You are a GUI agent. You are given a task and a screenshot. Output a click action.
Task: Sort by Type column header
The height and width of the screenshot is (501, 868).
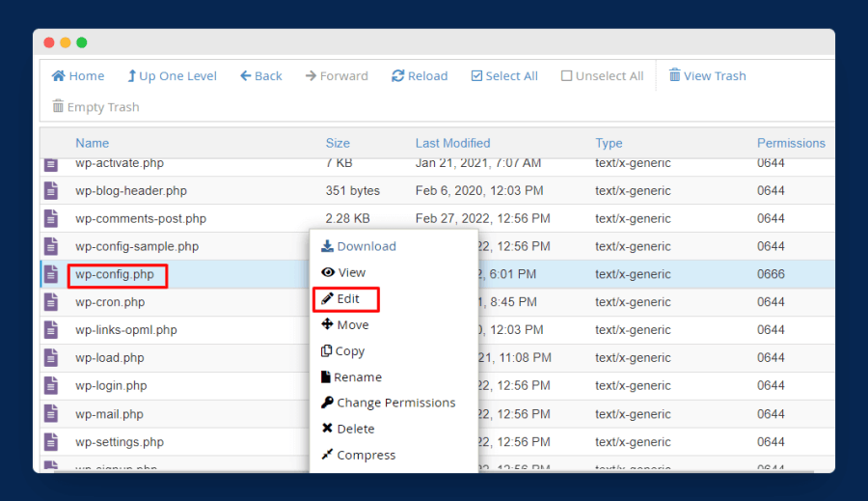click(x=609, y=143)
